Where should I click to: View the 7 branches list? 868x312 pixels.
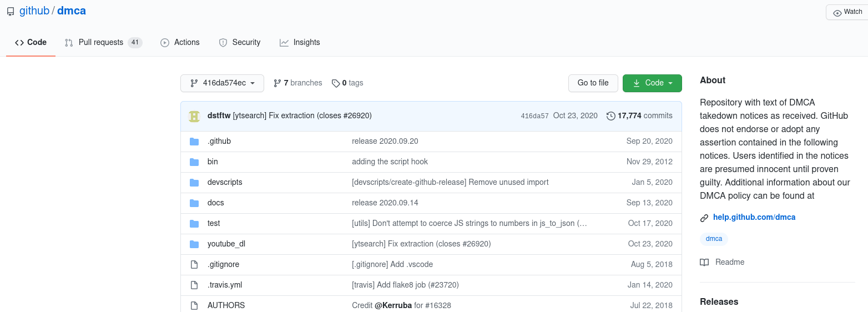pyautogui.click(x=298, y=83)
